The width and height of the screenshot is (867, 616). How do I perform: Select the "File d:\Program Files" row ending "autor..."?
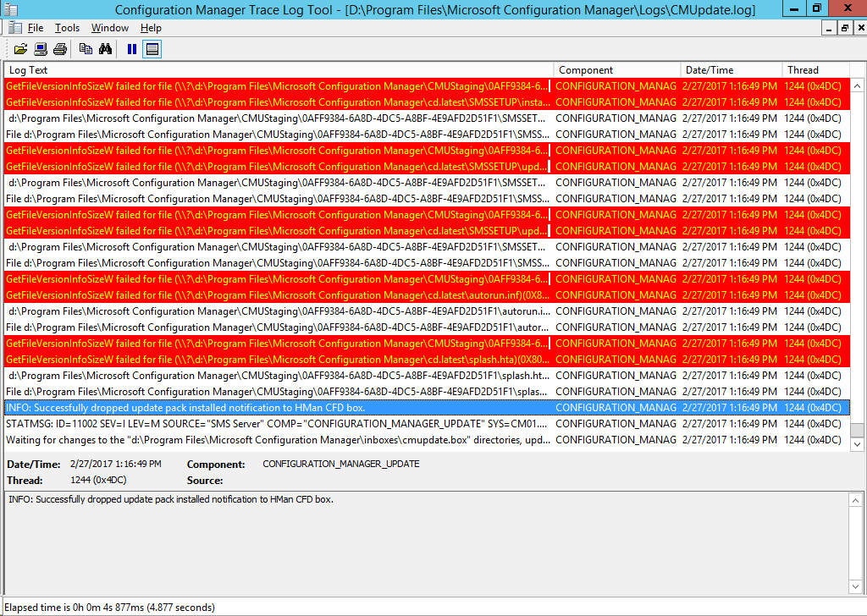pyautogui.click(x=427, y=327)
